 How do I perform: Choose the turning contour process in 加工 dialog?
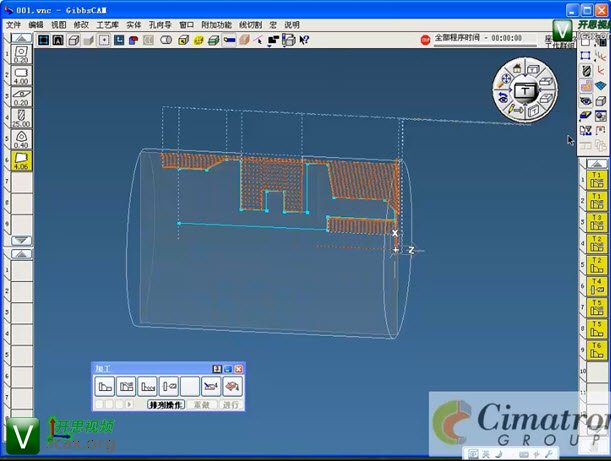coord(104,386)
